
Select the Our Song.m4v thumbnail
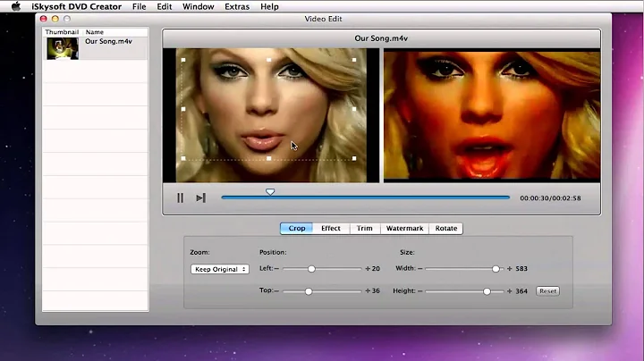point(63,48)
